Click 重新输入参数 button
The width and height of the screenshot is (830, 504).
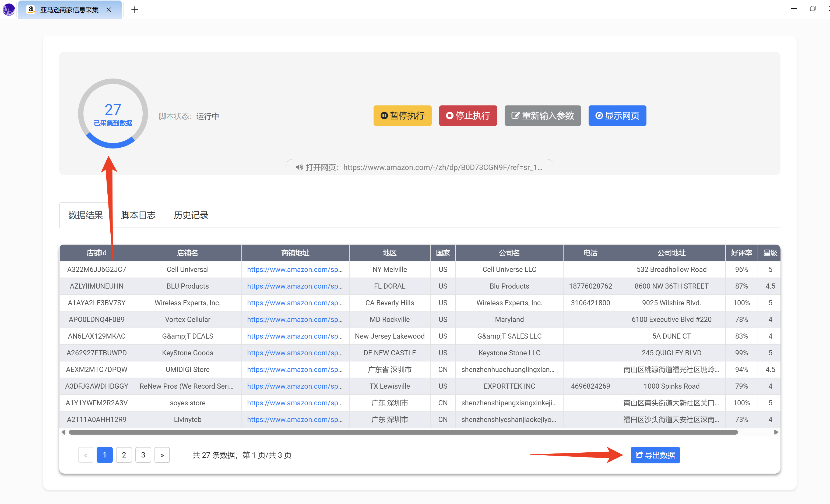pyautogui.click(x=542, y=115)
